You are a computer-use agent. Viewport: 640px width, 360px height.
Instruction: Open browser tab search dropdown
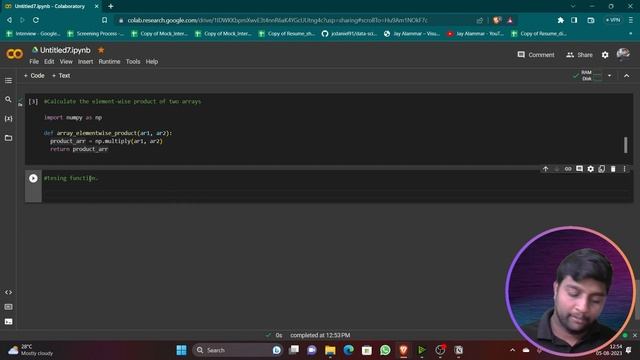[x=573, y=6]
